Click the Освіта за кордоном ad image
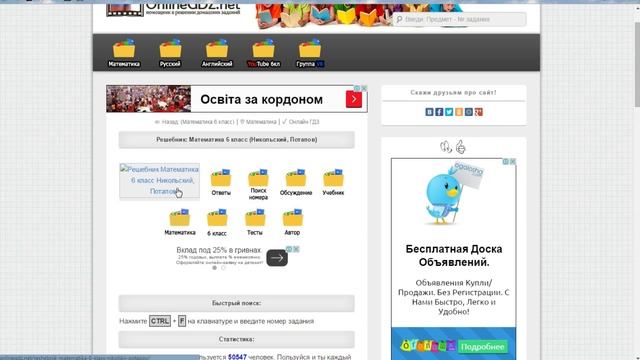The height and width of the screenshot is (360, 640). pyautogui.click(x=149, y=99)
